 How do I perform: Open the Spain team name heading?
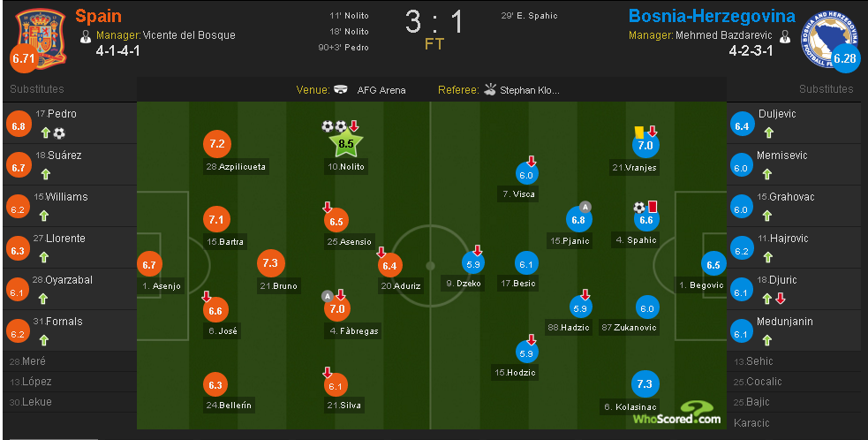pos(99,16)
